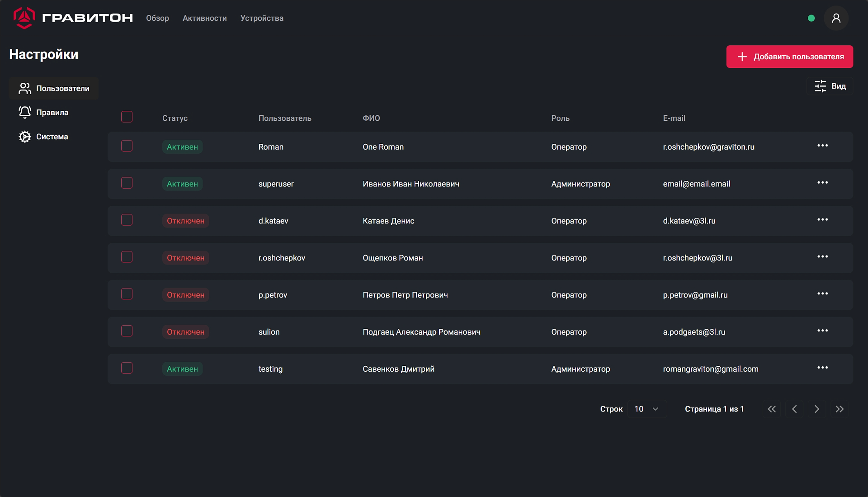Viewport: 868px width, 497px height.
Task: Tick the checkbox for user sulion
Action: 127,331
